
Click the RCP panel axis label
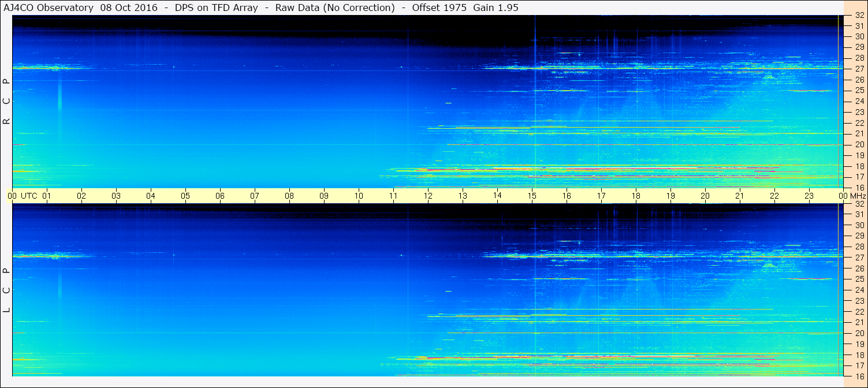pos(7,101)
